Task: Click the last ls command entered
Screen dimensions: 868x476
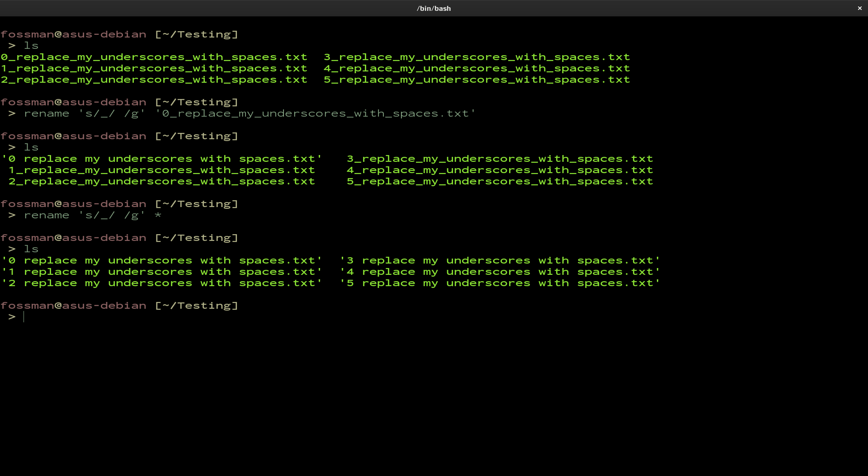Action: pos(31,249)
